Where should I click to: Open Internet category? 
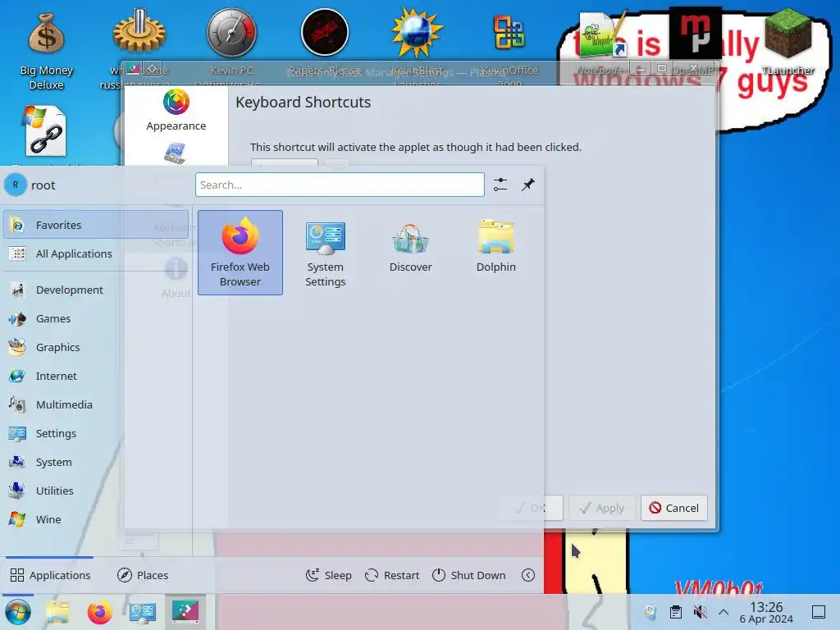click(96, 376)
